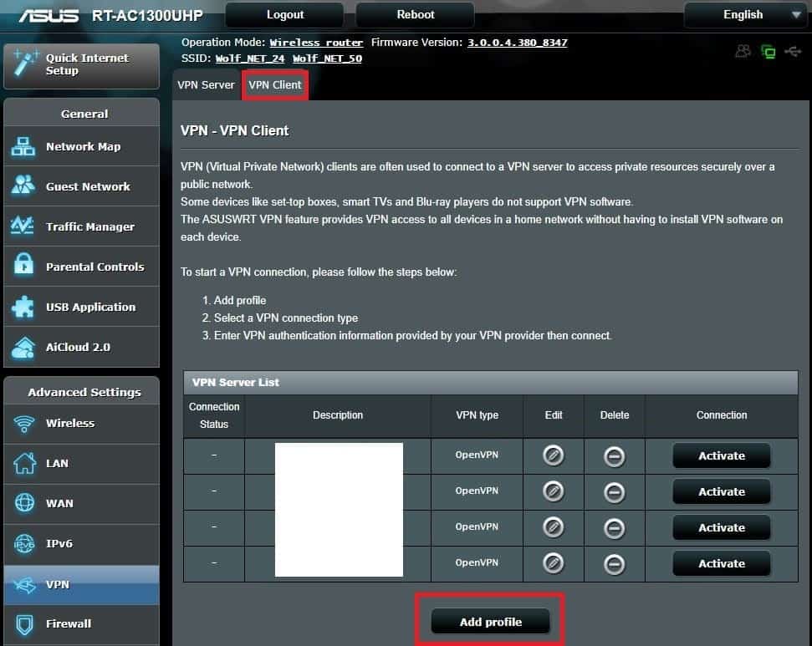Open Traffic Manager menu item

pos(81,226)
